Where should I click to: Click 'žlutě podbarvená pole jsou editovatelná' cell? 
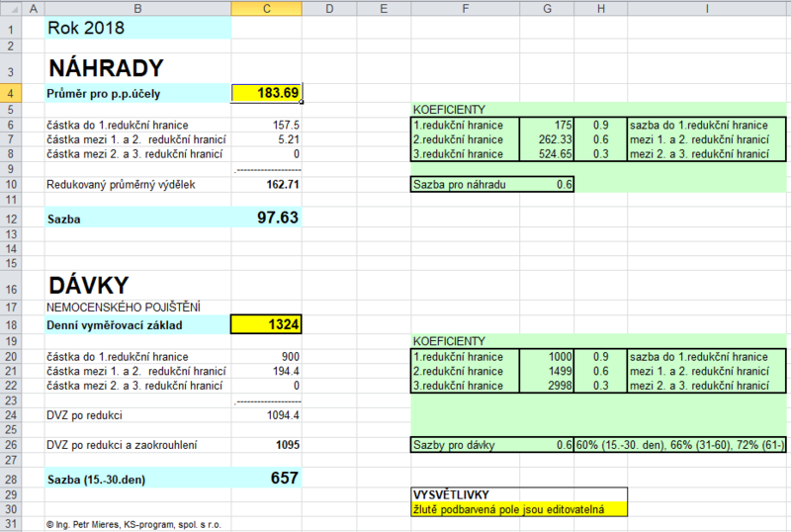point(519,509)
